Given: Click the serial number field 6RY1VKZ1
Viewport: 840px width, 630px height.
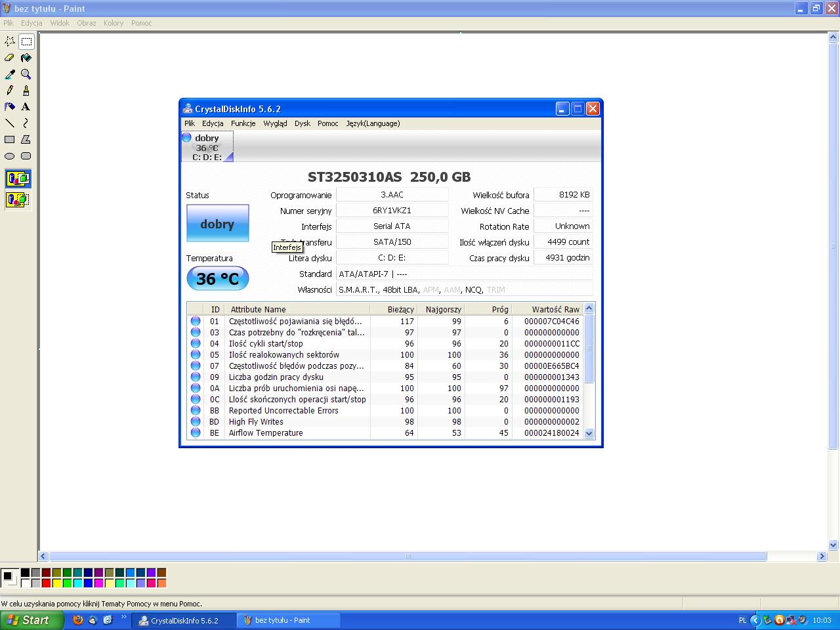Looking at the screenshot, I should coord(392,211).
